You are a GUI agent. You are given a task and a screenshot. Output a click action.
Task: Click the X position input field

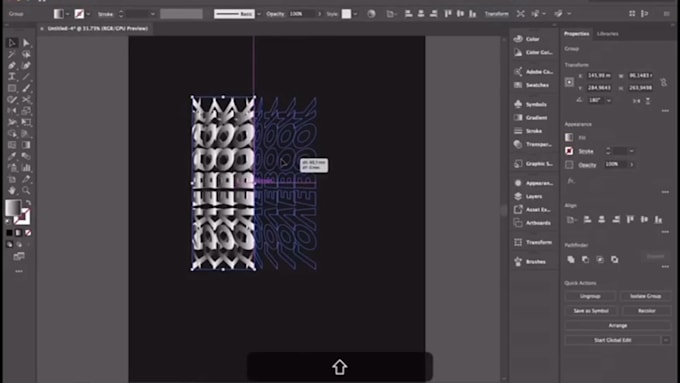click(x=599, y=75)
